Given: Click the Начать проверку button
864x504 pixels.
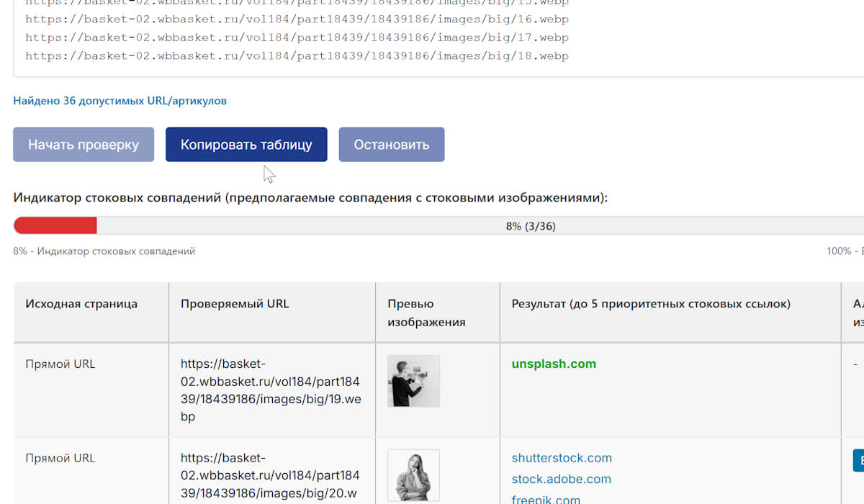Looking at the screenshot, I should pyautogui.click(x=84, y=145).
